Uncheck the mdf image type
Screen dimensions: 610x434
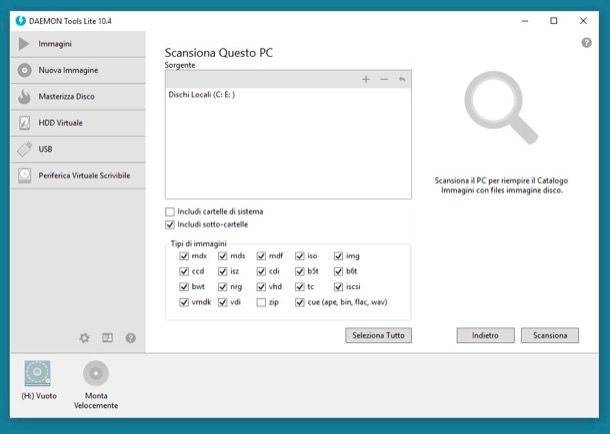tap(261, 256)
